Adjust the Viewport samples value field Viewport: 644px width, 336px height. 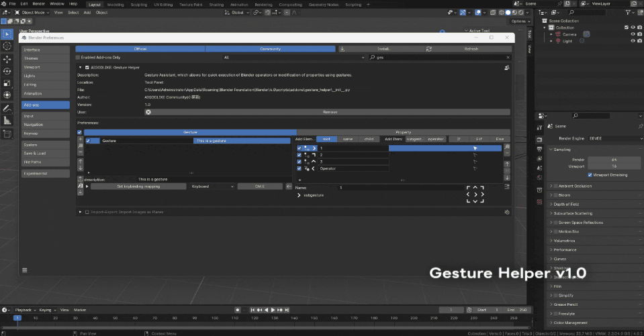coord(614,166)
